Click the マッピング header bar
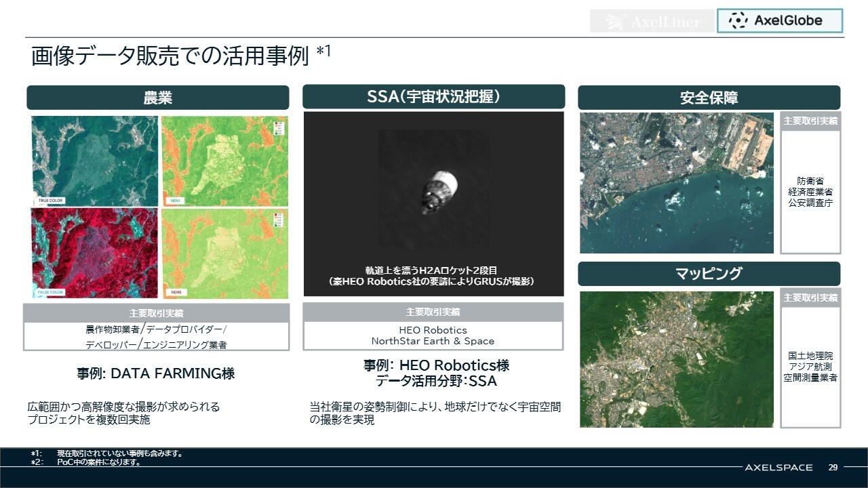This screenshot has width=868, height=488. [709, 274]
